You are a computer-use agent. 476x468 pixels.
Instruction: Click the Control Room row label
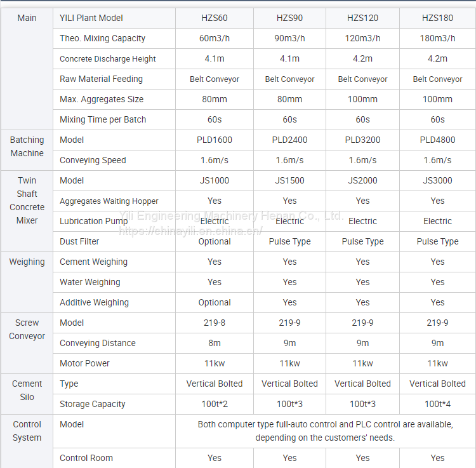click(86, 458)
